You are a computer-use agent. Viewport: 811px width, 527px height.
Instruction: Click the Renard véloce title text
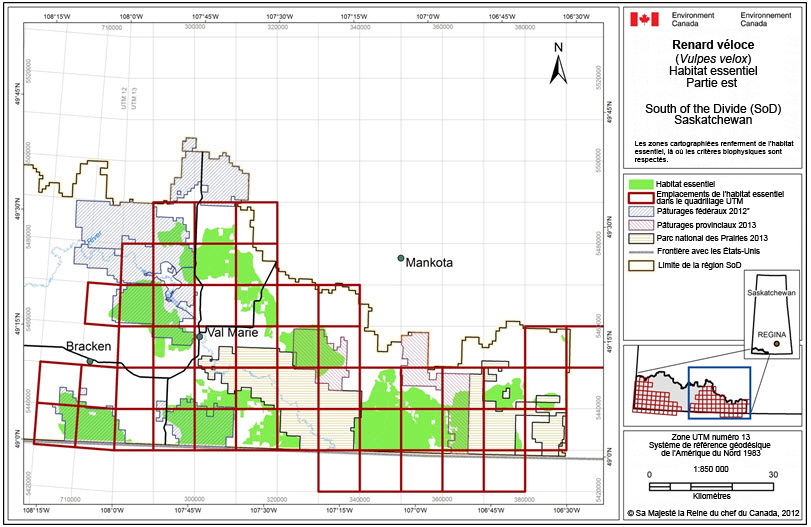pyautogui.click(x=713, y=45)
